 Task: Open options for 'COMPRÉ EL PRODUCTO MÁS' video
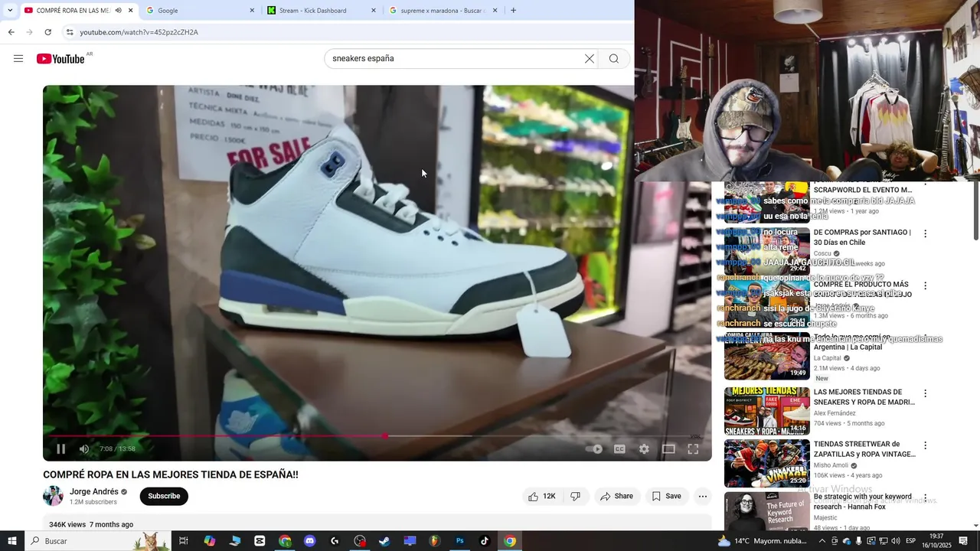[x=925, y=285]
